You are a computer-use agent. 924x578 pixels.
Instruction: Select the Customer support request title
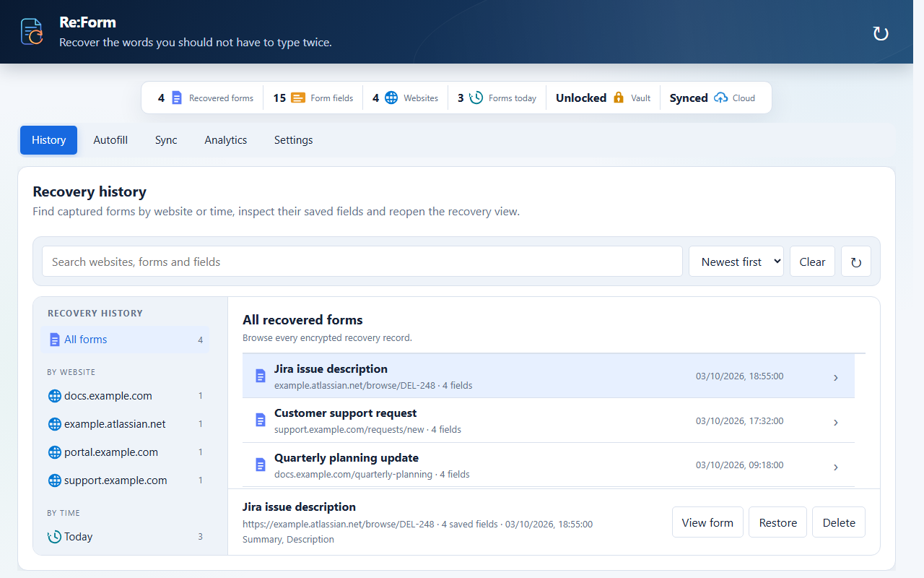(x=346, y=413)
